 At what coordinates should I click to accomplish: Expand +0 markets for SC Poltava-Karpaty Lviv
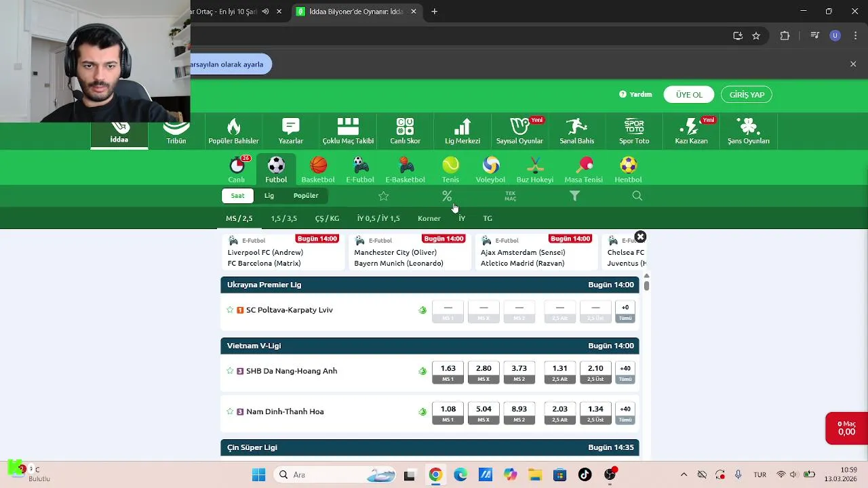point(625,311)
